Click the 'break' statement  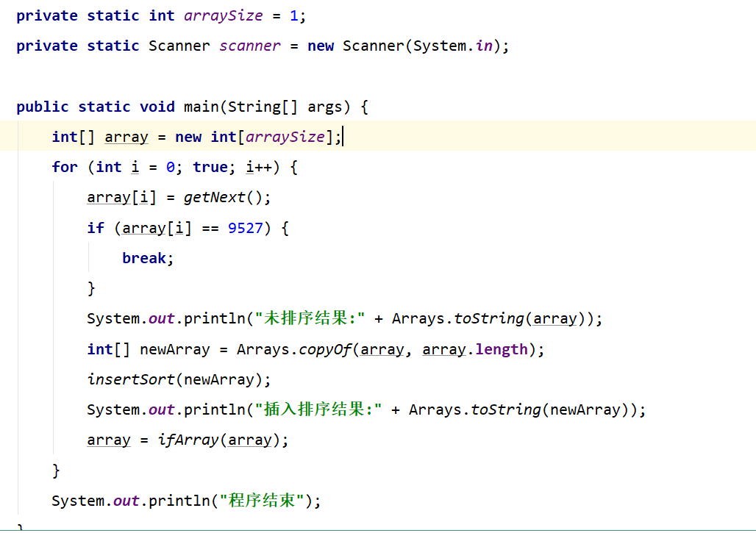(x=143, y=258)
